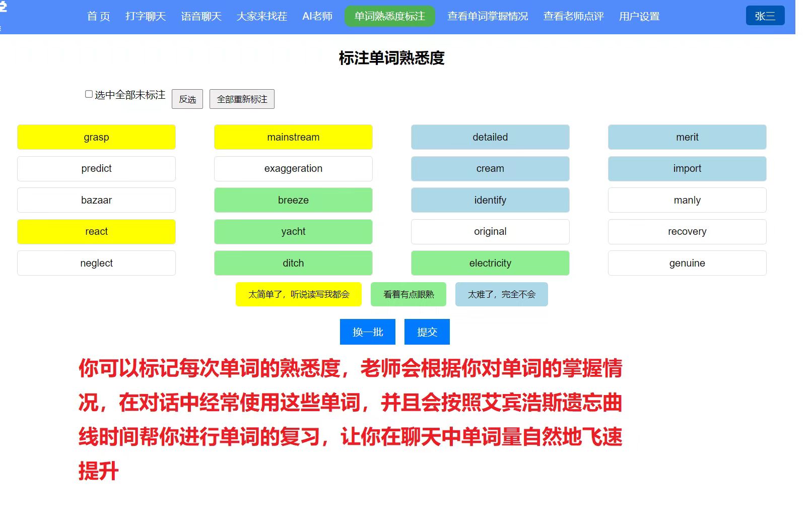Click 换一批 to load new words
The image size is (812, 518).
pyautogui.click(x=368, y=332)
